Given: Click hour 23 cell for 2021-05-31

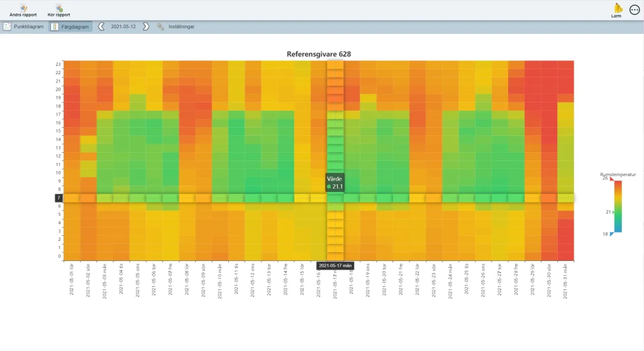Looking at the screenshot, I should pyautogui.click(x=565, y=64).
